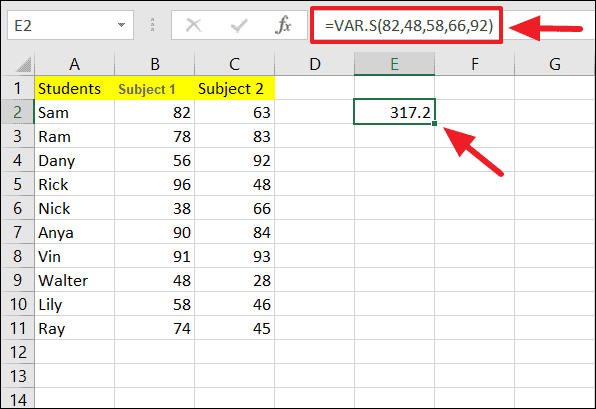This screenshot has width=596, height=409.
Task: Select column G header
Action: click(555, 64)
